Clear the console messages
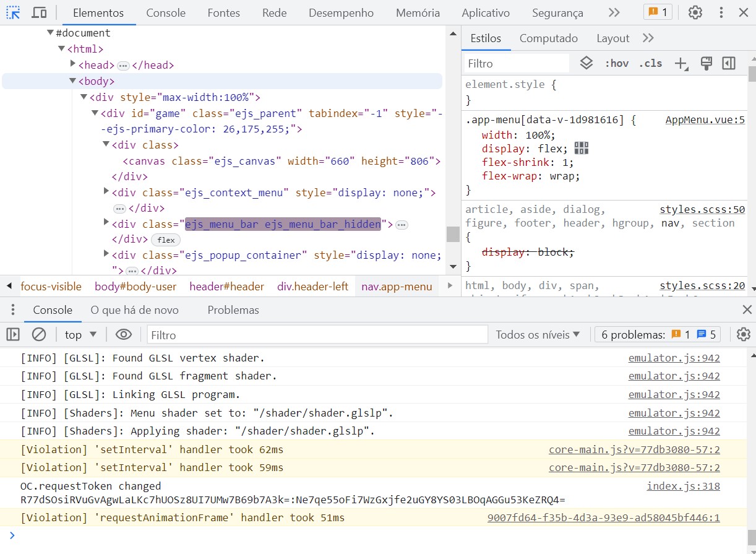 (x=39, y=334)
